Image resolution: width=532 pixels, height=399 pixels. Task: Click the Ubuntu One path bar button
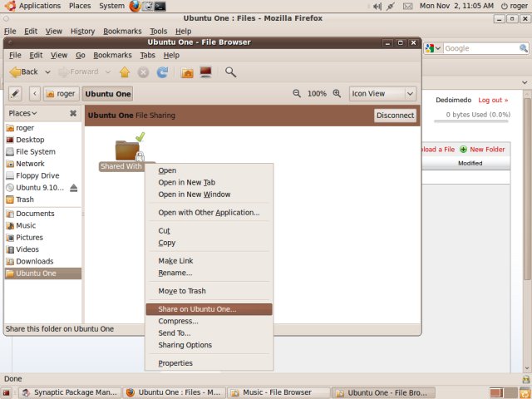[x=107, y=94]
